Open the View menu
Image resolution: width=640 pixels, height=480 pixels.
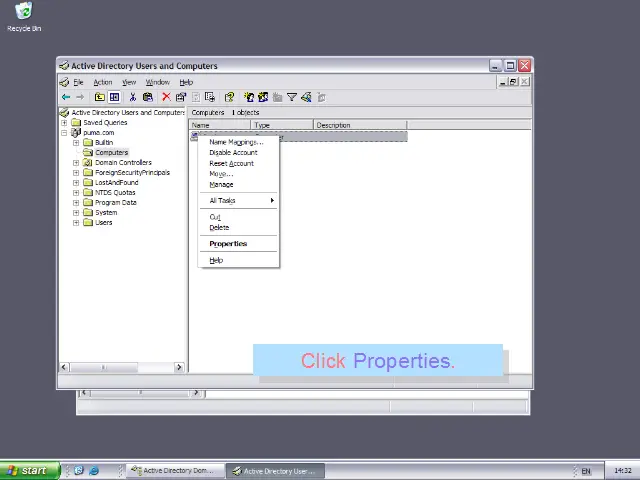[x=129, y=82]
